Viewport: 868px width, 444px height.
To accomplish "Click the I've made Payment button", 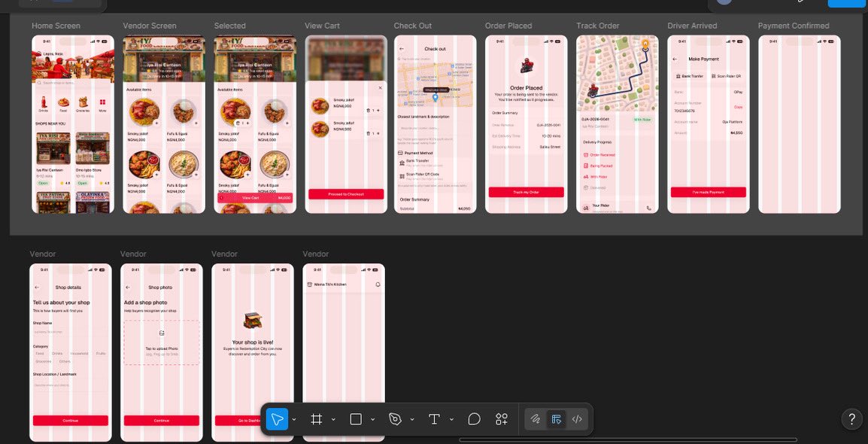I will 708,192.
